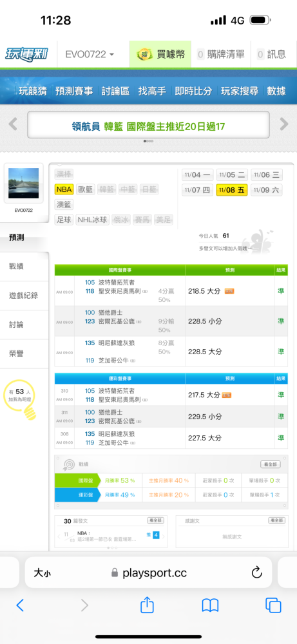
Task: Choose the 11/06 三 date
Action: click(267, 175)
